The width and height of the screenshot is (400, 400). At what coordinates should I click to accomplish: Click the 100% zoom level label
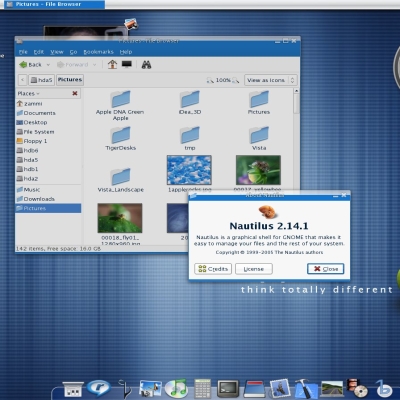point(223,80)
